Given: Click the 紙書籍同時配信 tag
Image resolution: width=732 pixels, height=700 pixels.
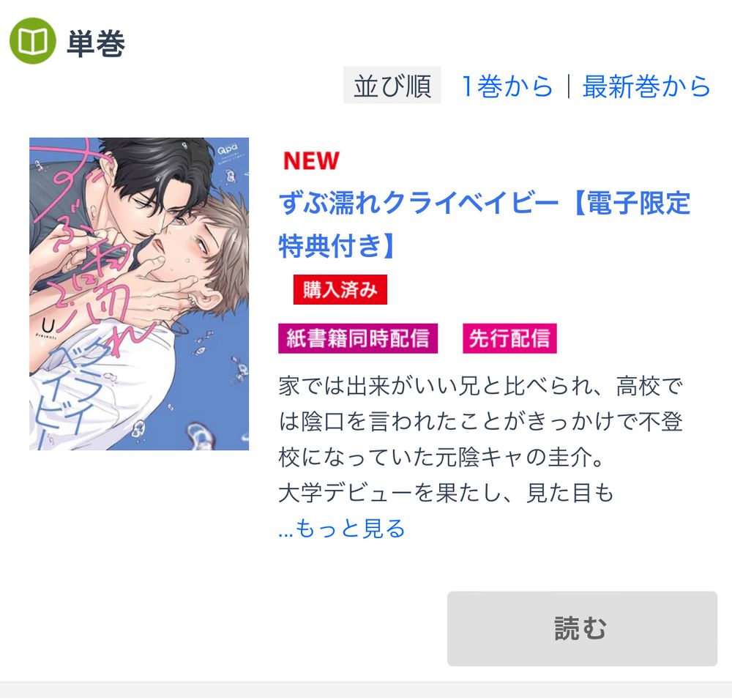Looking at the screenshot, I should coord(358,338).
